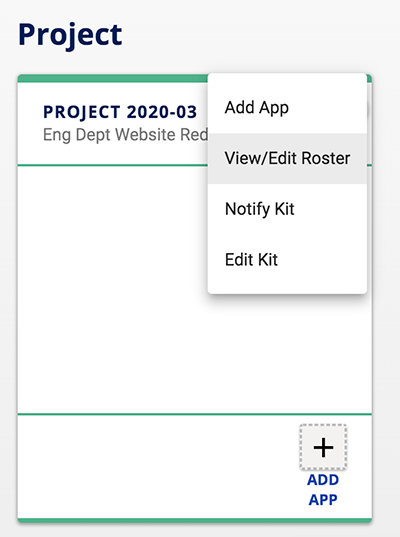Choose View/Edit Roster in the menu

pos(287,159)
